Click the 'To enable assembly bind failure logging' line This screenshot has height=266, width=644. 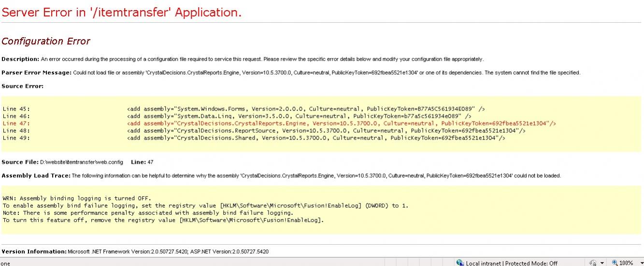click(x=205, y=206)
